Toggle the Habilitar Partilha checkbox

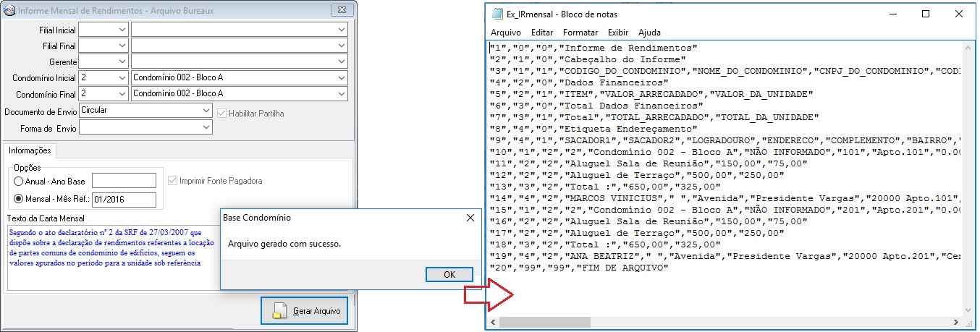pos(223,113)
